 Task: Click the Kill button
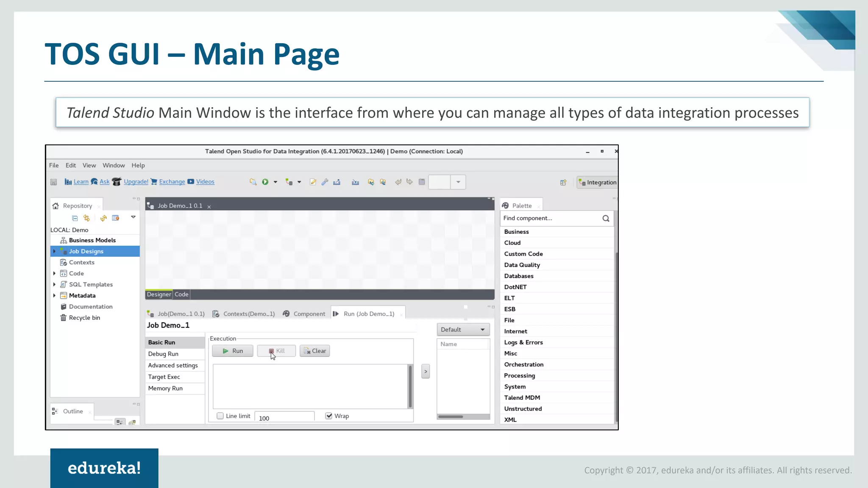coord(276,351)
